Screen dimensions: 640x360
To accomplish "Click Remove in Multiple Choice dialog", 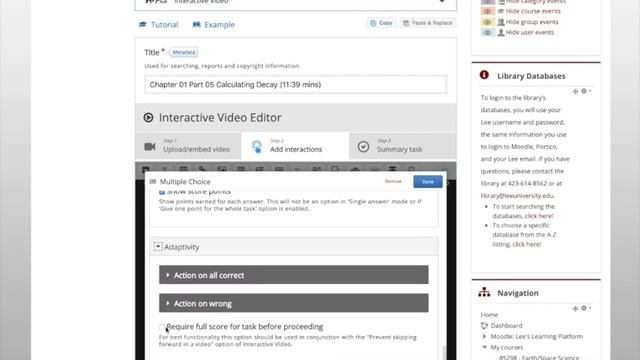I will [393, 181].
